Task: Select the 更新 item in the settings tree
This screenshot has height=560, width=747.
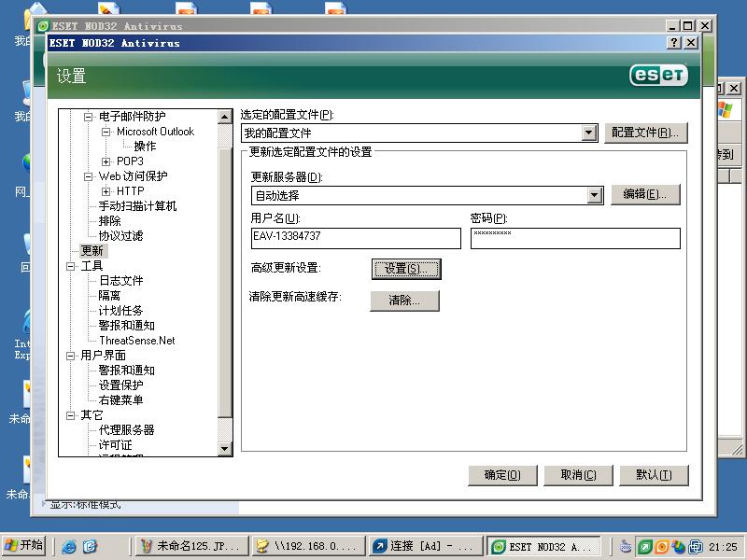Action: 94,251
